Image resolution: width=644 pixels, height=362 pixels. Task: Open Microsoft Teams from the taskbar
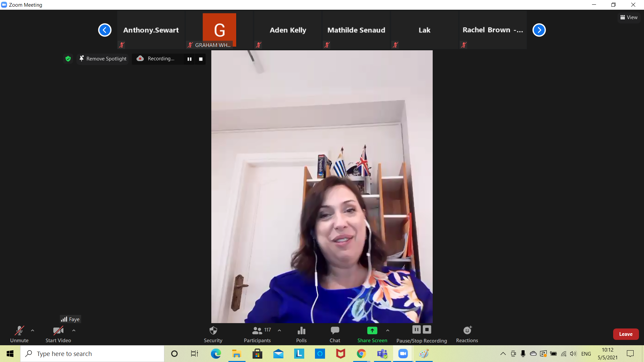[382, 354]
